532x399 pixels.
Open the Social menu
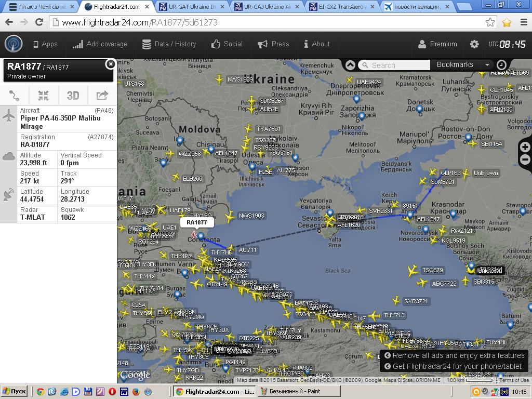[x=227, y=44]
